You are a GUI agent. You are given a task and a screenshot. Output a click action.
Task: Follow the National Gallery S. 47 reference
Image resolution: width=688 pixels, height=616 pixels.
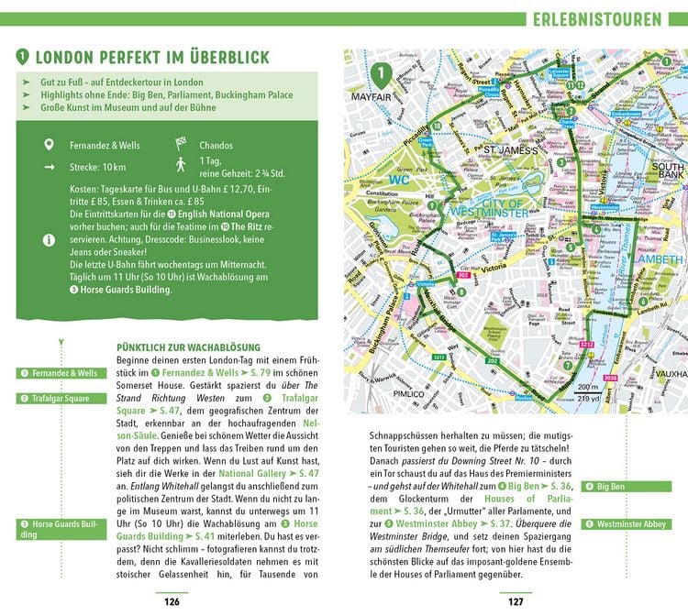pos(269,474)
